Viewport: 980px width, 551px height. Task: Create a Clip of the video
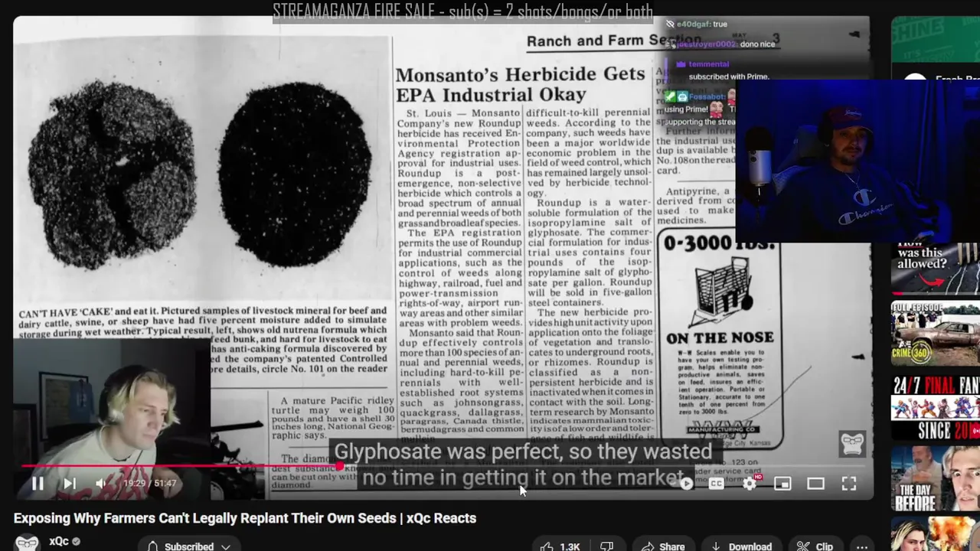815,546
